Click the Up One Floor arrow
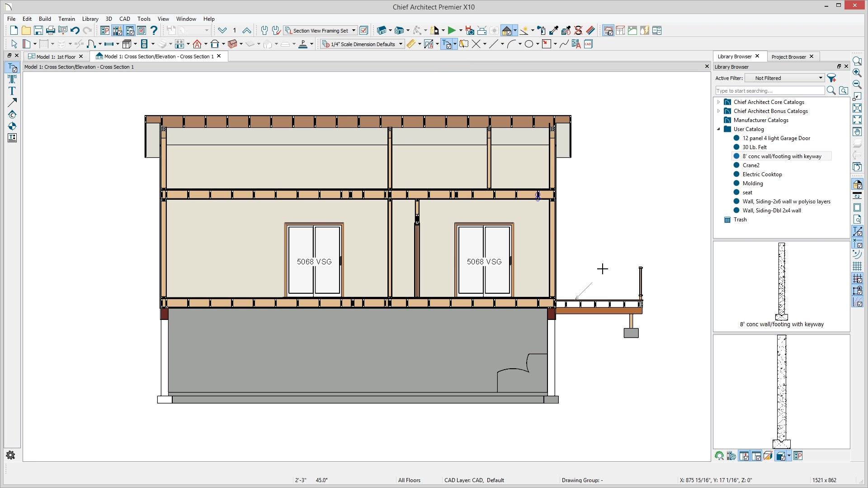This screenshot has height=488, width=868. pos(246,31)
